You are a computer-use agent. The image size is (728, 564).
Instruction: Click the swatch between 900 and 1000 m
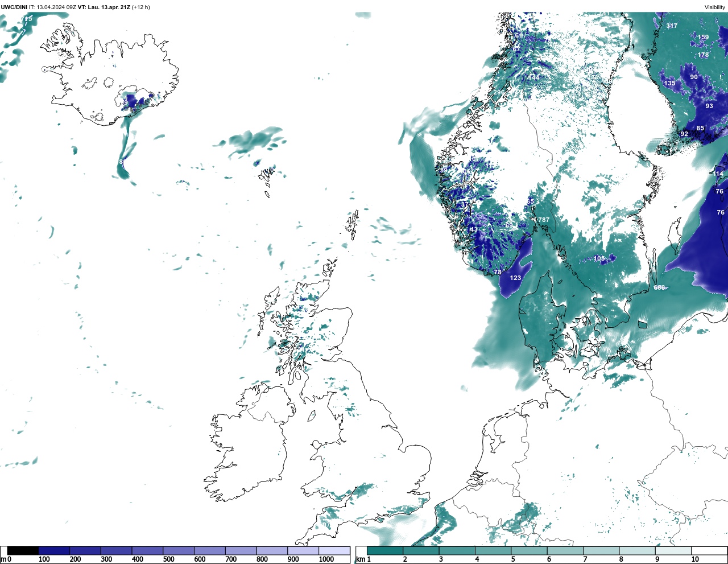pyautogui.click(x=303, y=550)
